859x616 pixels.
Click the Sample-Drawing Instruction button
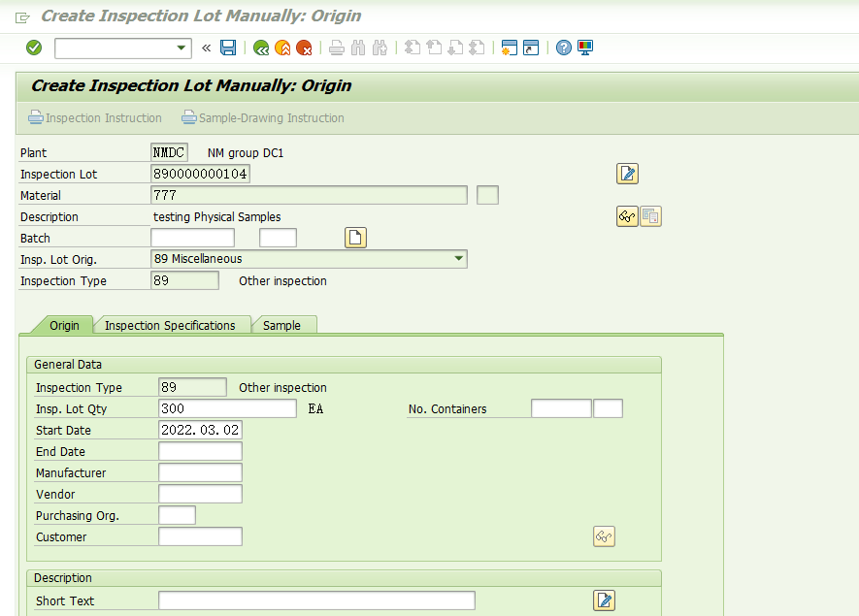point(263,117)
